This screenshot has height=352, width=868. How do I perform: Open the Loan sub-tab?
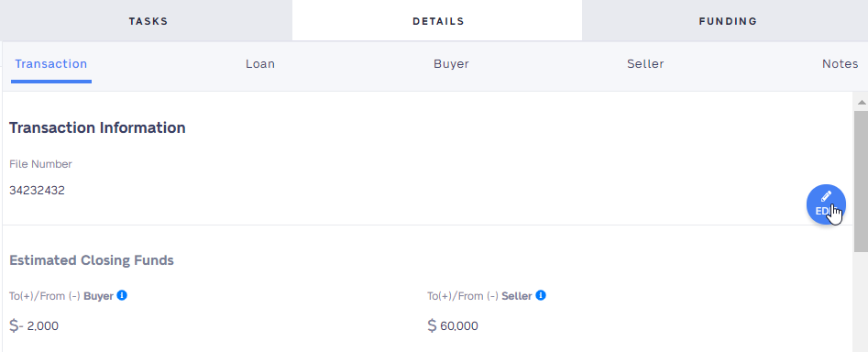point(260,64)
